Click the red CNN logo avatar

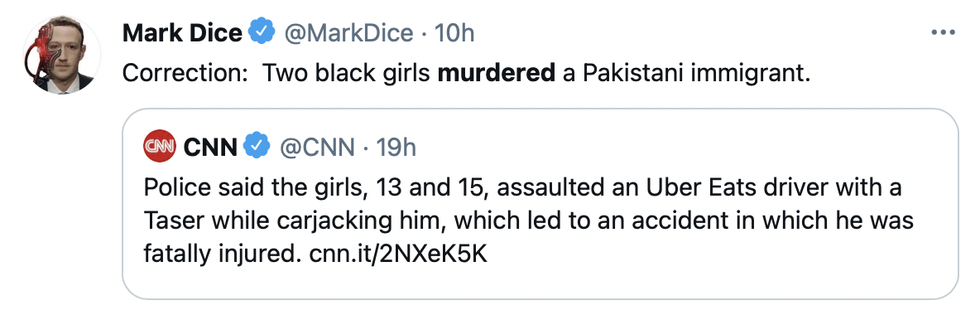(160, 147)
